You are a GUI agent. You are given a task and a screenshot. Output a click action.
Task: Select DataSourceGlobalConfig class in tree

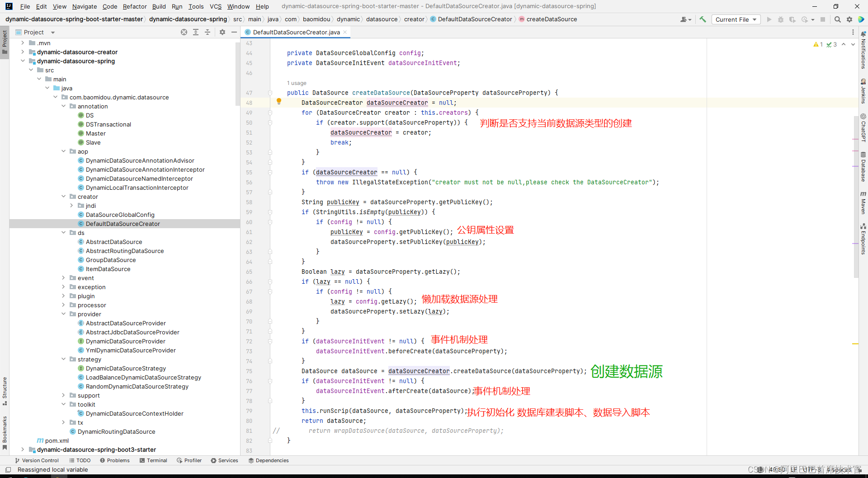120,215
